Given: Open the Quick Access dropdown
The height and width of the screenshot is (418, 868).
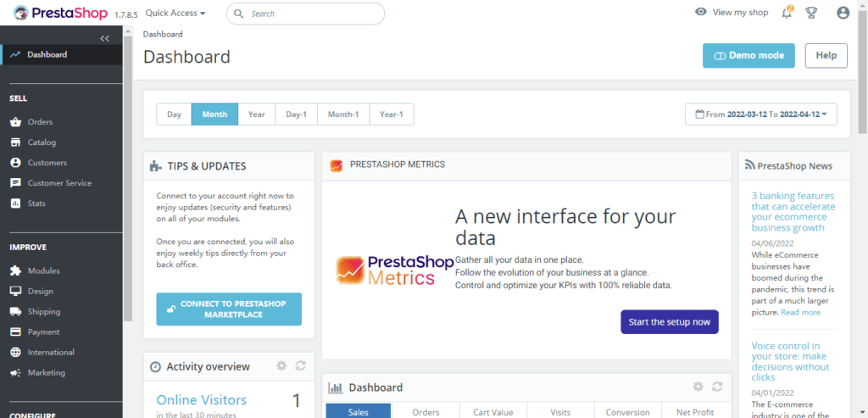Looking at the screenshot, I should pos(175,14).
